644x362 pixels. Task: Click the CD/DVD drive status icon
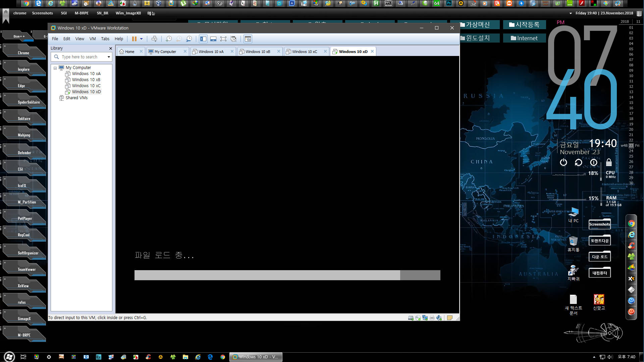click(x=418, y=318)
